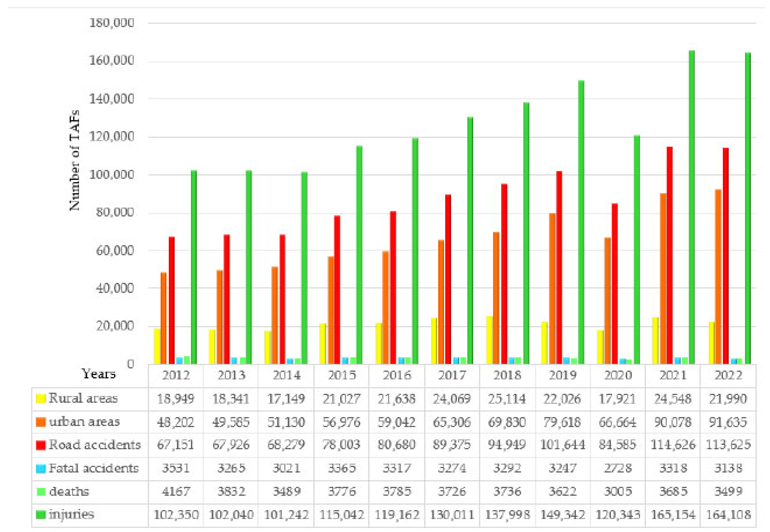Click the yellow Rural areas legend swatch

tap(41, 398)
